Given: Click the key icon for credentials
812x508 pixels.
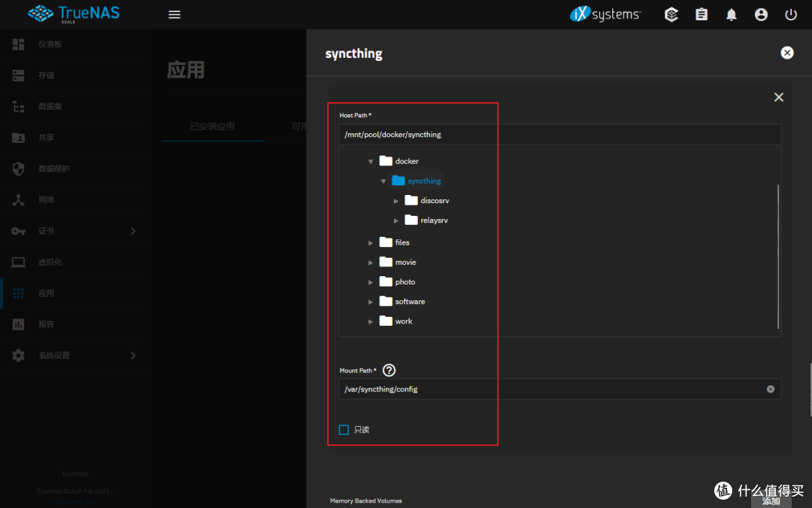Looking at the screenshot, I should [18, 231].
